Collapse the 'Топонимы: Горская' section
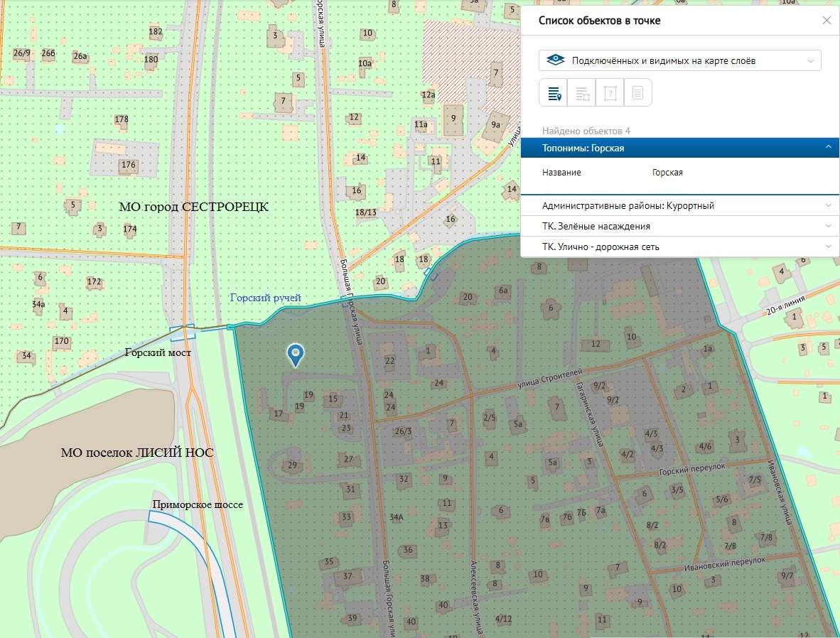Screen dimensions: 840x638 [x=828, y=148]
